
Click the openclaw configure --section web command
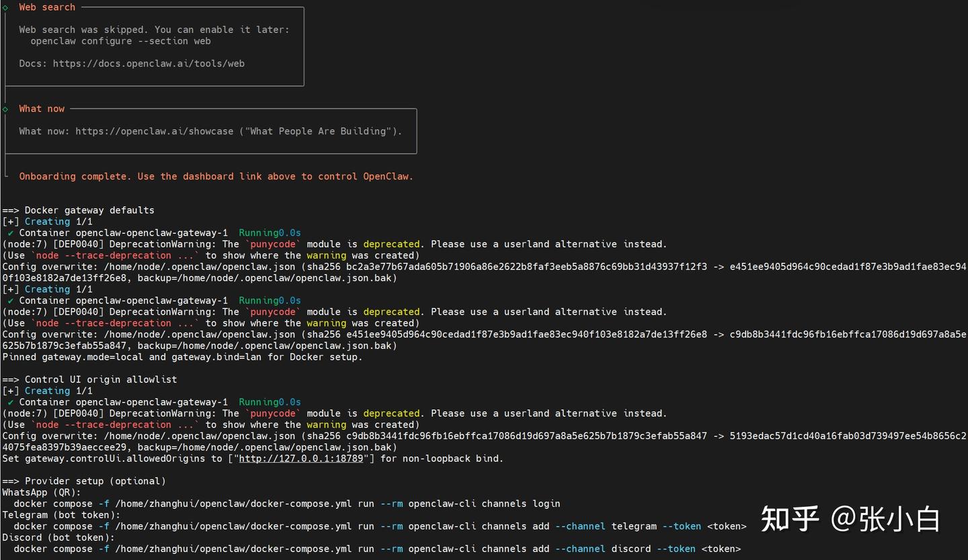click(x=120, y=41)
